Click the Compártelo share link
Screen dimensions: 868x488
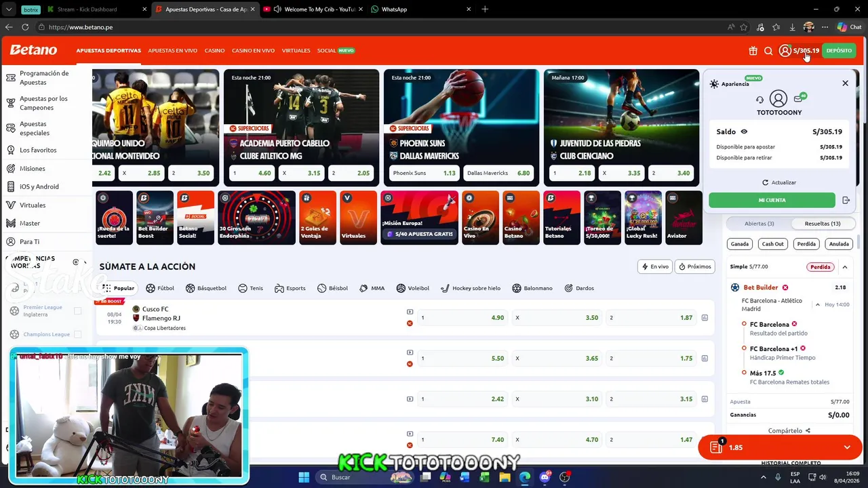pos(789,430)
